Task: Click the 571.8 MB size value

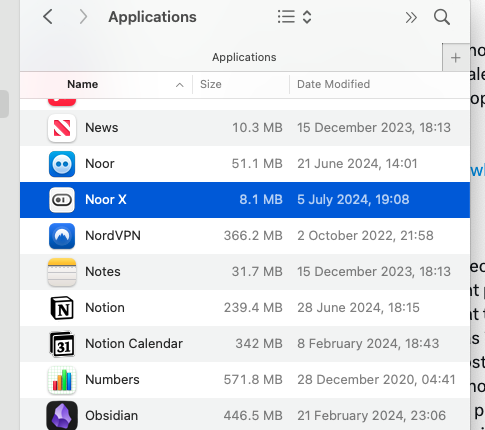Action: click(253, 380)
